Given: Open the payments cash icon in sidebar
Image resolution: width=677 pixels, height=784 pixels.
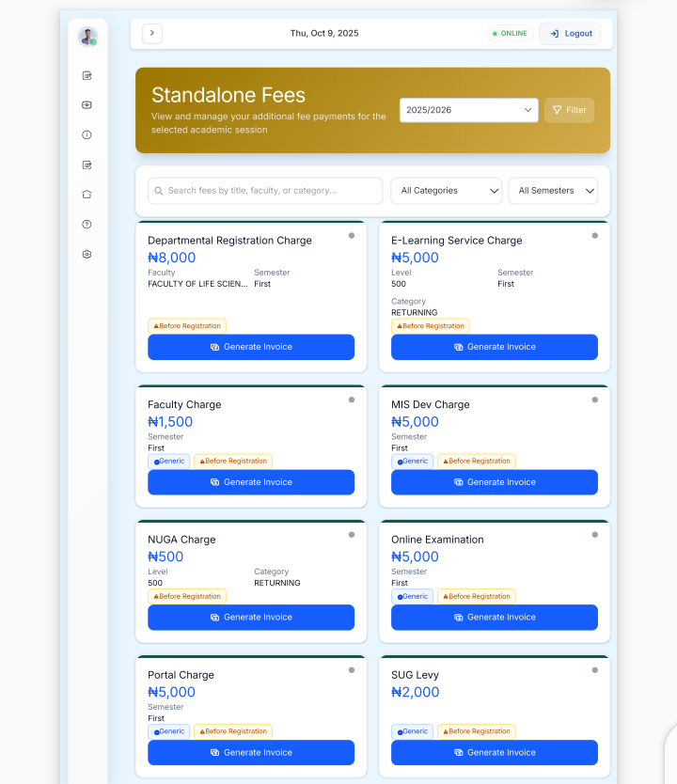Looking at the screenshot, I should coord(87,105).
